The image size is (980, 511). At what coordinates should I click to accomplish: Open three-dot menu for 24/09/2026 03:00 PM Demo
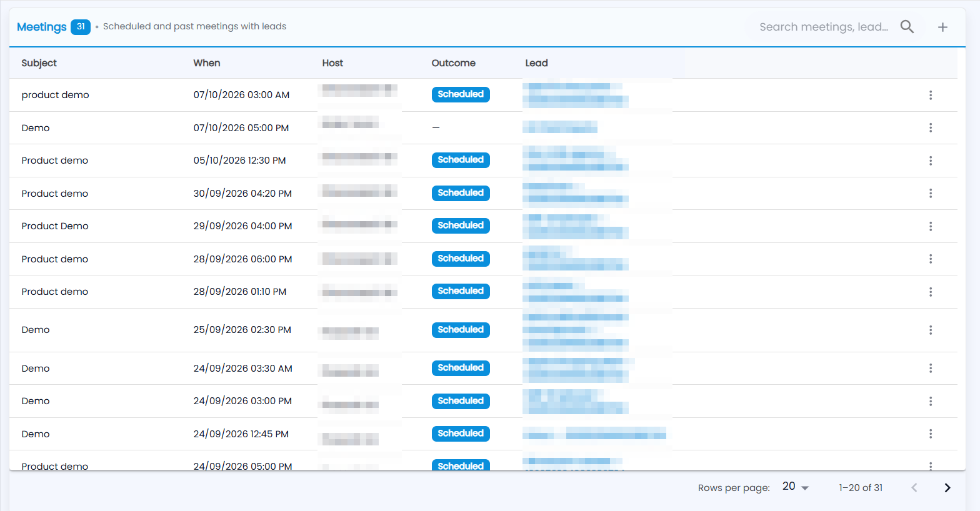point(931,401)
